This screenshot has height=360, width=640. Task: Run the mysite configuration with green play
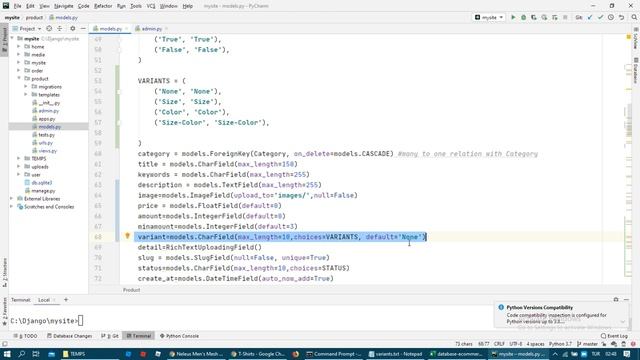point(513,18)
